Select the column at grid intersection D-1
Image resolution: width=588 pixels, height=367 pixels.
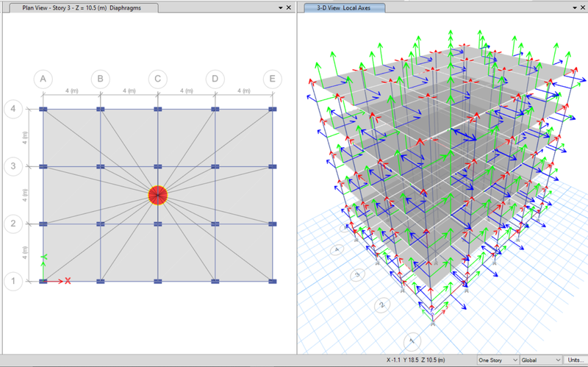215,282
